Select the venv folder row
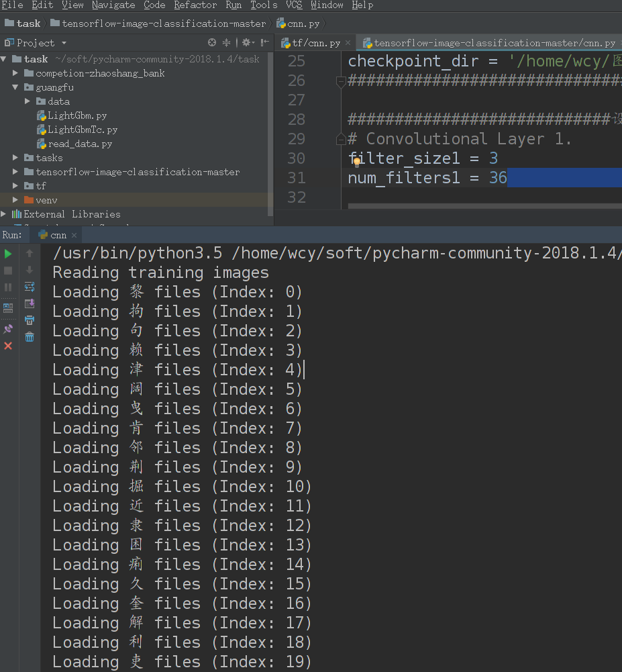 click(134, 200)
